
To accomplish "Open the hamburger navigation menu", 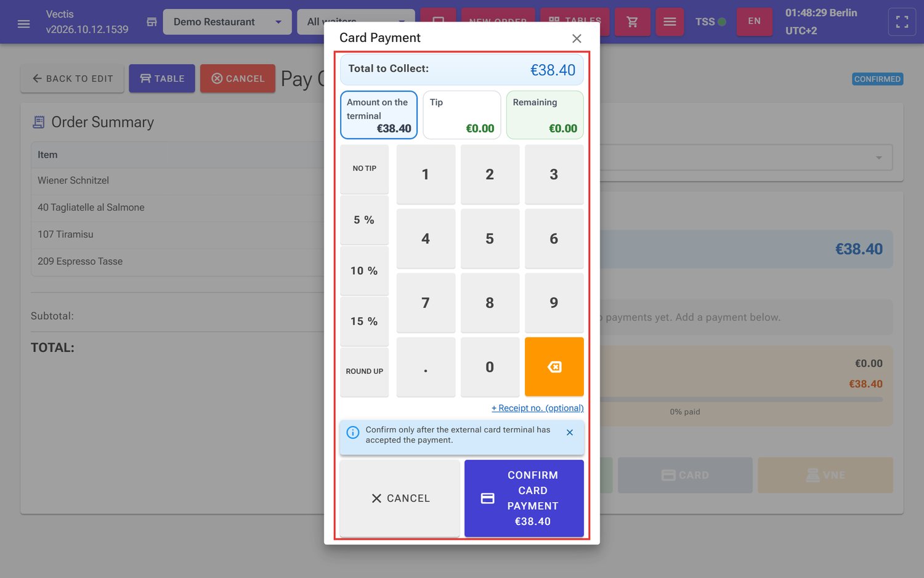I will (23, 23).
